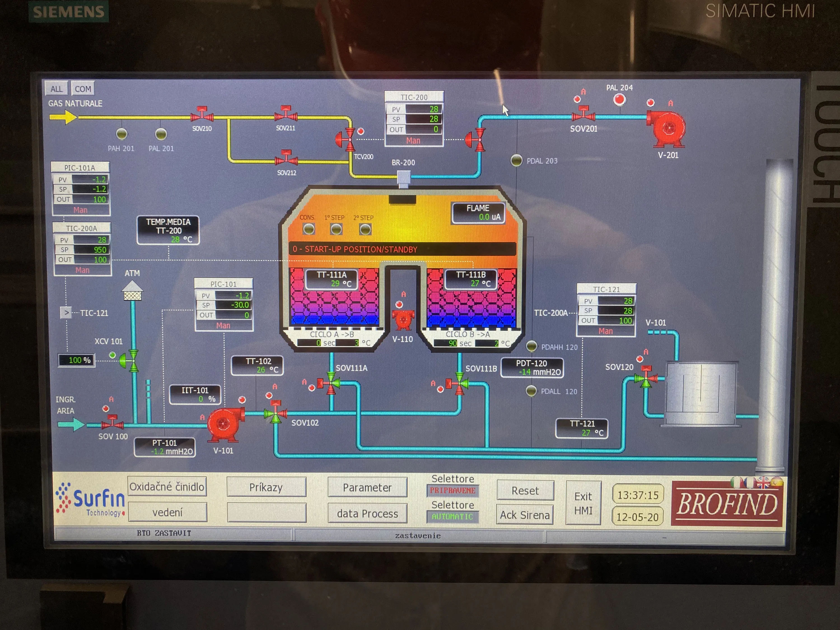Viewport: 840px width, 630px height.
Task: Click the SOV102 three-way valve icon
Action: [x=275, y=412]
